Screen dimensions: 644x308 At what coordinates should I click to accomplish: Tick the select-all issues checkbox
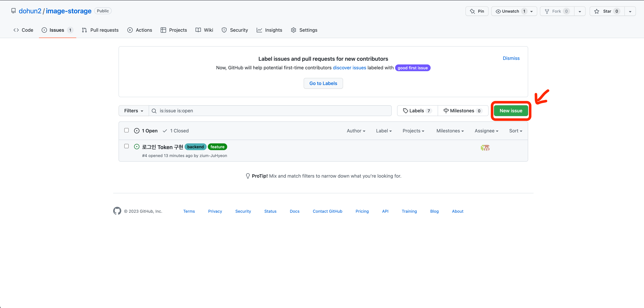pos(126,130)
